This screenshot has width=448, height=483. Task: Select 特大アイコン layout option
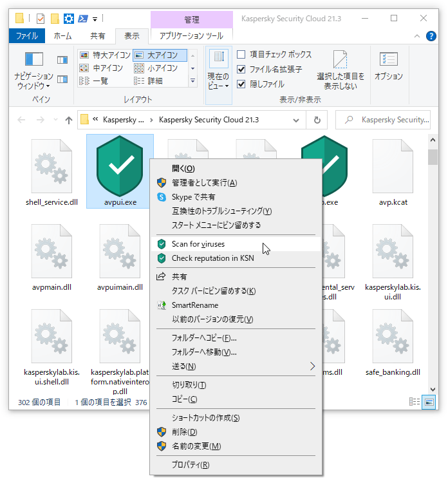click(105, 55)
